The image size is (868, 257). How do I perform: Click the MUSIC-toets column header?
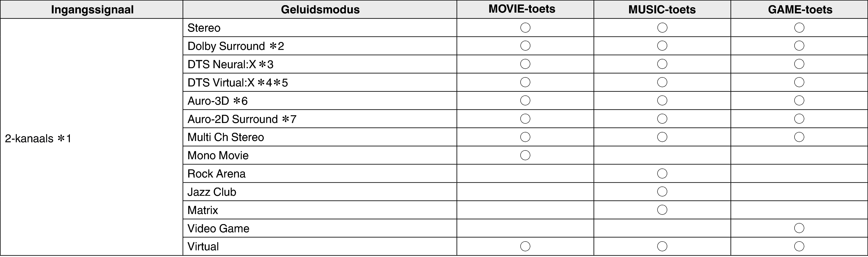pos(662,10)
